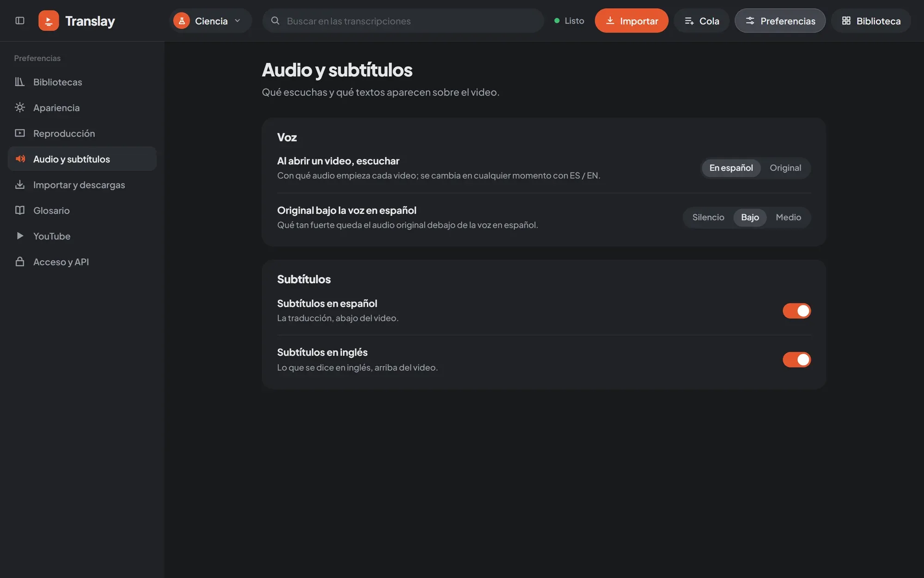This screenshot has width=924, height=578.
Task: Click the Acceso y API lock icon
Action: [x=20, y=262]
